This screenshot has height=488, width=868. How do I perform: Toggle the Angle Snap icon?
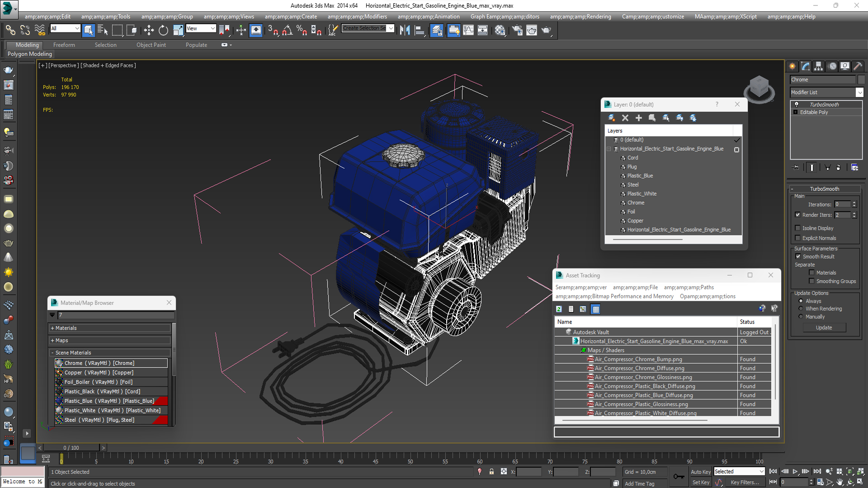point(288,30)
